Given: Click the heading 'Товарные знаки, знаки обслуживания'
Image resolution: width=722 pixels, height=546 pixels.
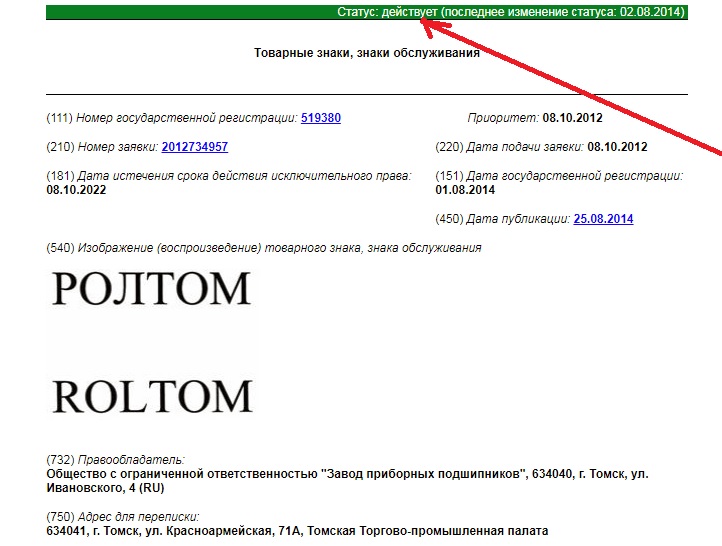Looking at the screenshot, I should pyautogui.click(x=367, y=53).
